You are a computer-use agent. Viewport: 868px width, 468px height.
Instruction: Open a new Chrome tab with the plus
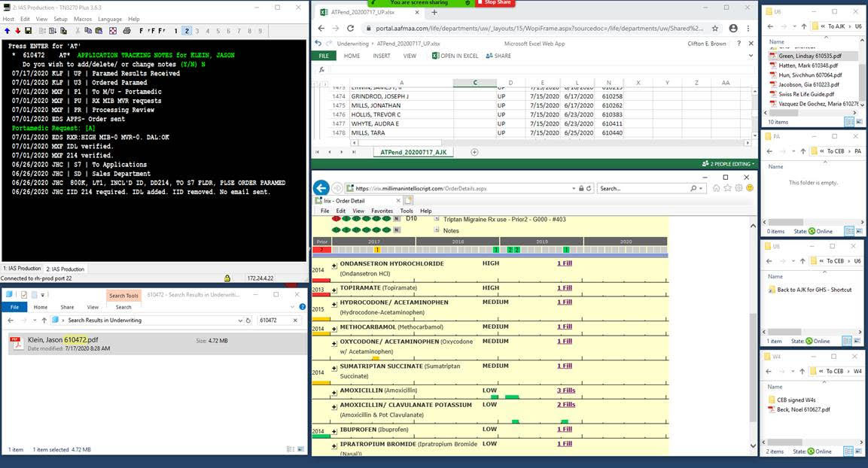click(434, 12)
